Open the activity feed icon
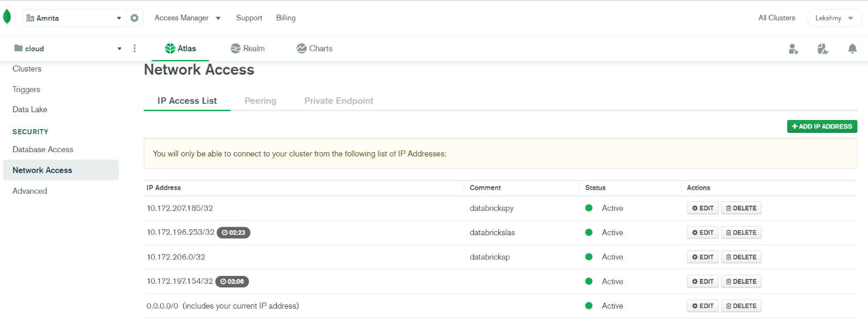 pyautogui.click(x=823, y=49)
